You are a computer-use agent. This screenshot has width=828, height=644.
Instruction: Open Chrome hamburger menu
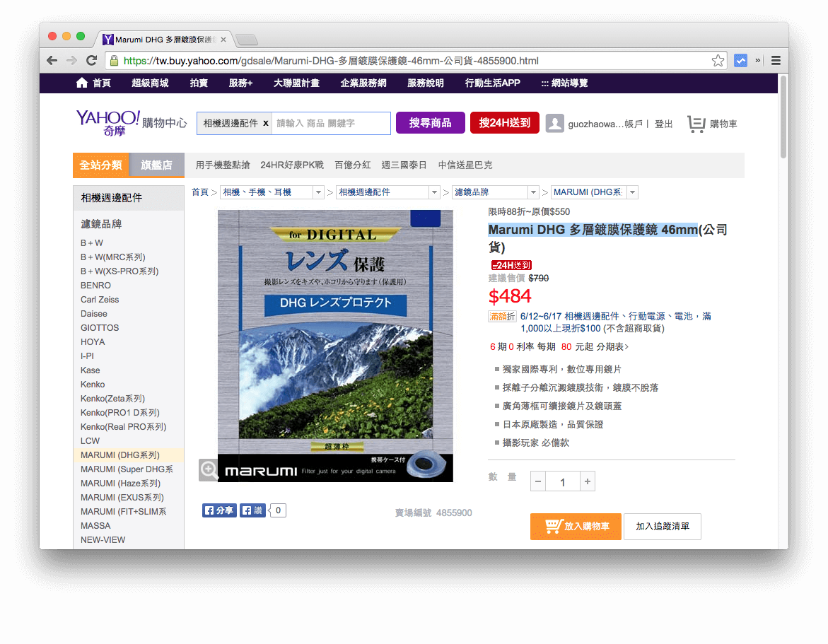[x=776, y=61]
